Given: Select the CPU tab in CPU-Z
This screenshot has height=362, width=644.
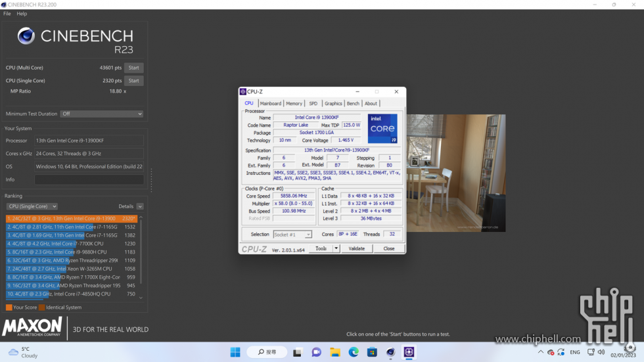Looking at the screenshot, I should [249, 103].
